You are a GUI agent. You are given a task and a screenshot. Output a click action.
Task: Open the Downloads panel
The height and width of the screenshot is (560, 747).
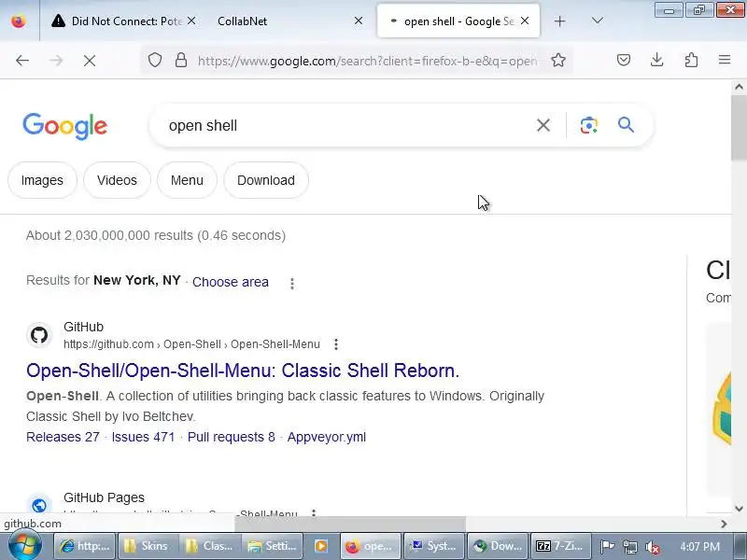[657, 60]
